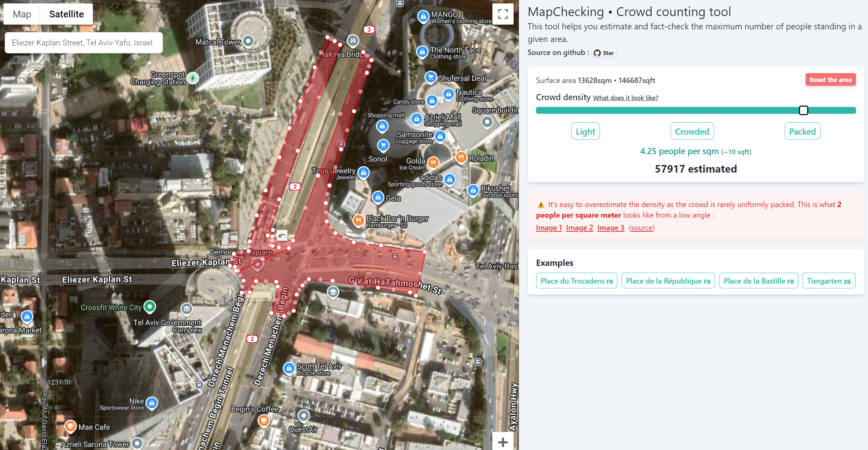Screen dimensions: 868x450
Task: Open Image 1 density example link
Action: (x=549, y=228)
